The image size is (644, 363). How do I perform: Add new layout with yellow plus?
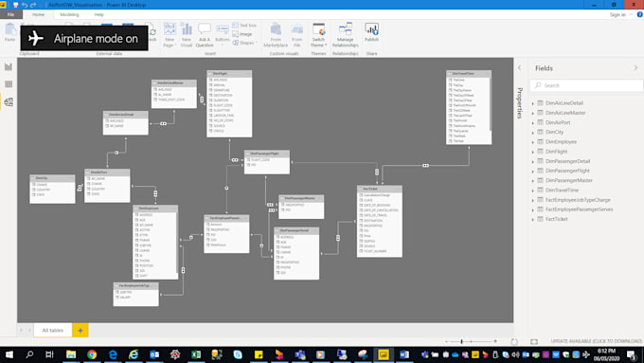click(x=80, y=330)
